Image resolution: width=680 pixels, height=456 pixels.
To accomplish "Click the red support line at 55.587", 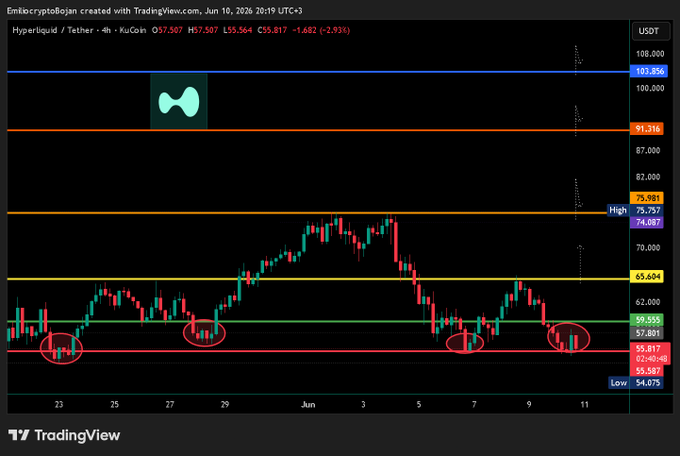I will point(318,351).
